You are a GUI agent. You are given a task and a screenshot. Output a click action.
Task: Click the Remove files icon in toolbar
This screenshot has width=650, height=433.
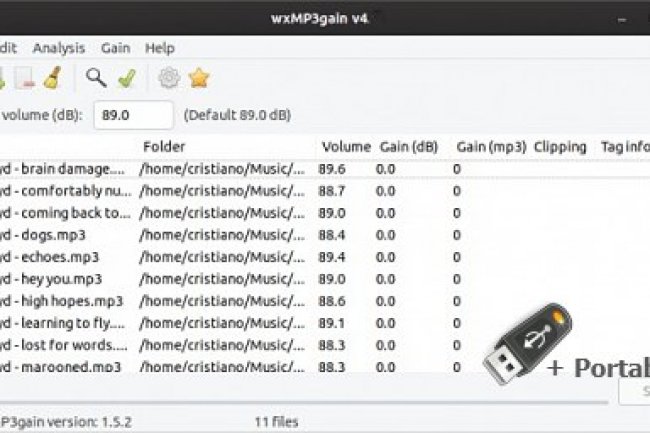27,78
